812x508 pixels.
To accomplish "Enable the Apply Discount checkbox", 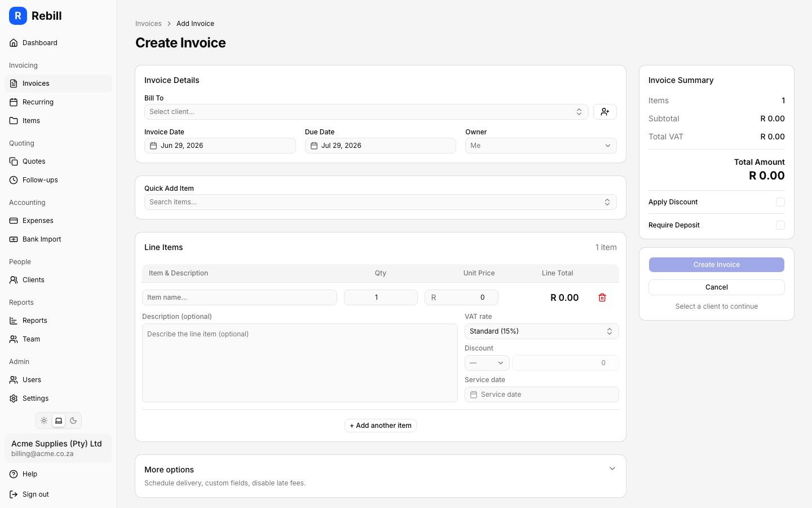I will (x=780, y=202).
